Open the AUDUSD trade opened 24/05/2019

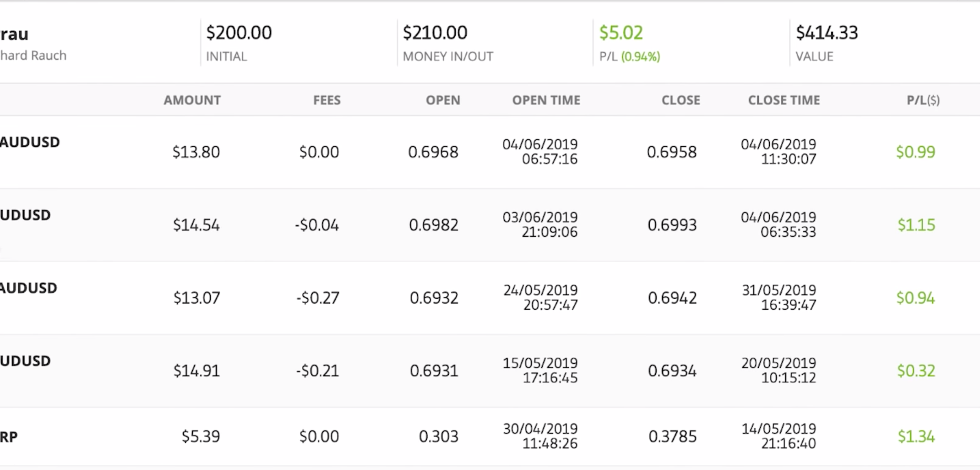click(29, 288)
